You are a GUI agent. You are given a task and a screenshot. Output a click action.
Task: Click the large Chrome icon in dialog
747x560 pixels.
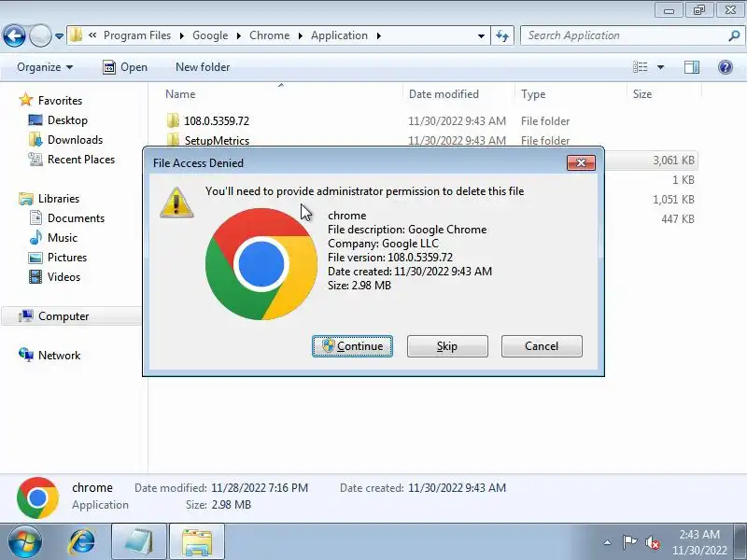pos(261,264)
